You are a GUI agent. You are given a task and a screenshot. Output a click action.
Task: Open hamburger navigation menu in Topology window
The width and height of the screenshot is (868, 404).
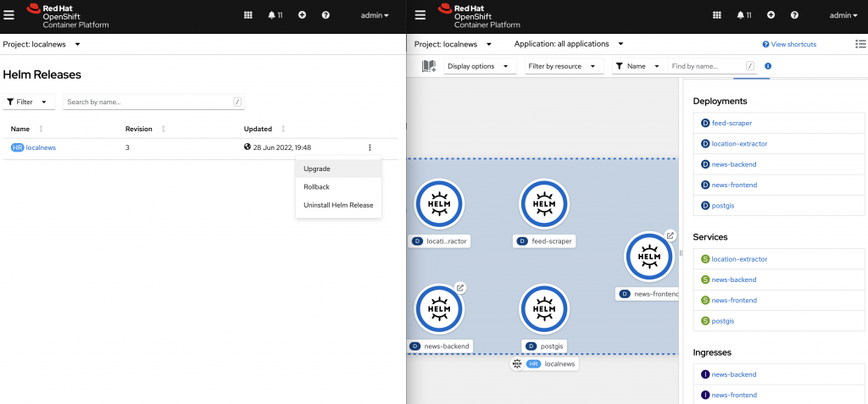pyautogui.click(x=420, y=15)
